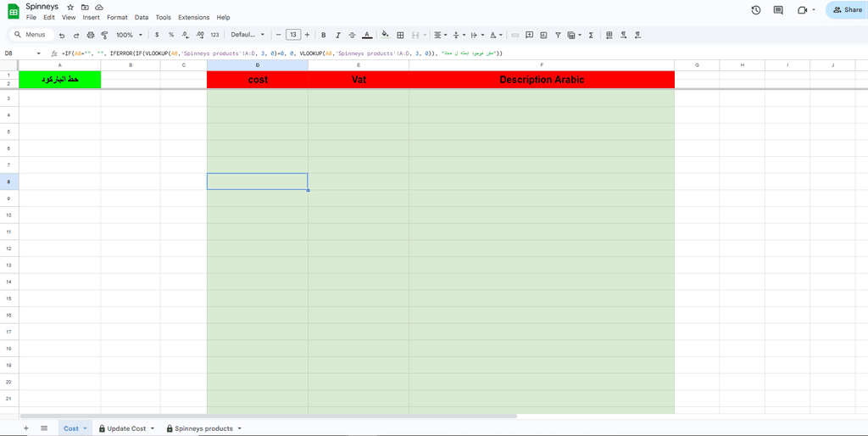868x436 pixels.
Task: Click the Redo icon
Action: coord(75,35)
